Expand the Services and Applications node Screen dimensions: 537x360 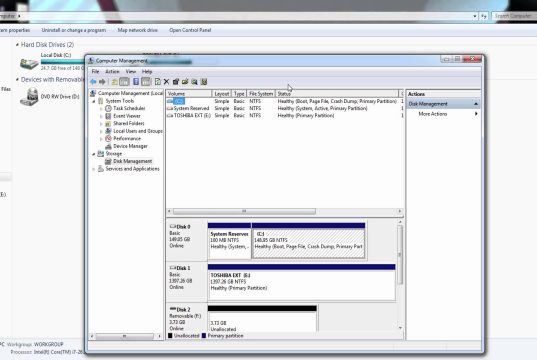[x=93, y=169]
